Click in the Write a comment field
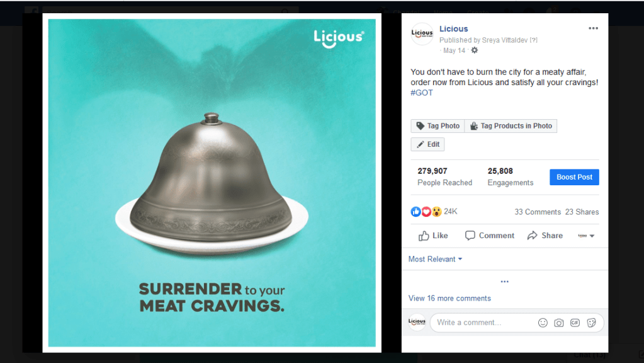644x363 pixels. [x=485, y=323]
